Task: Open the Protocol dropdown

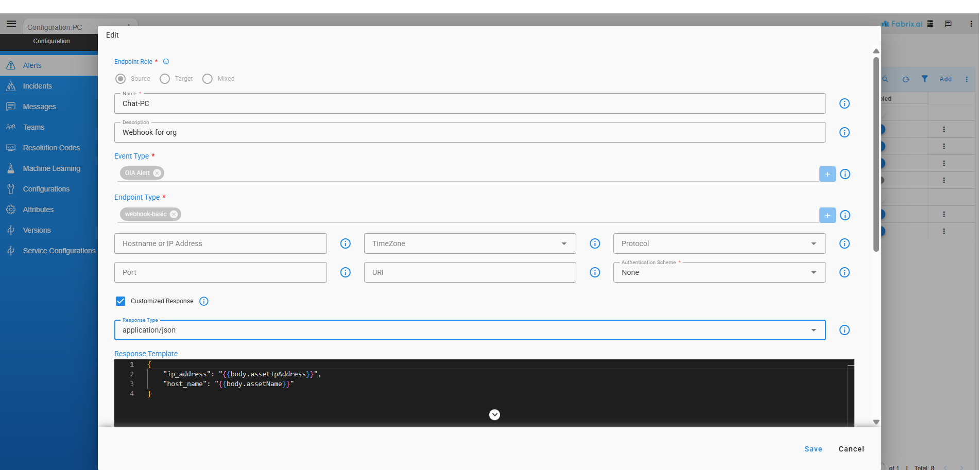Action: click(719, 243)
